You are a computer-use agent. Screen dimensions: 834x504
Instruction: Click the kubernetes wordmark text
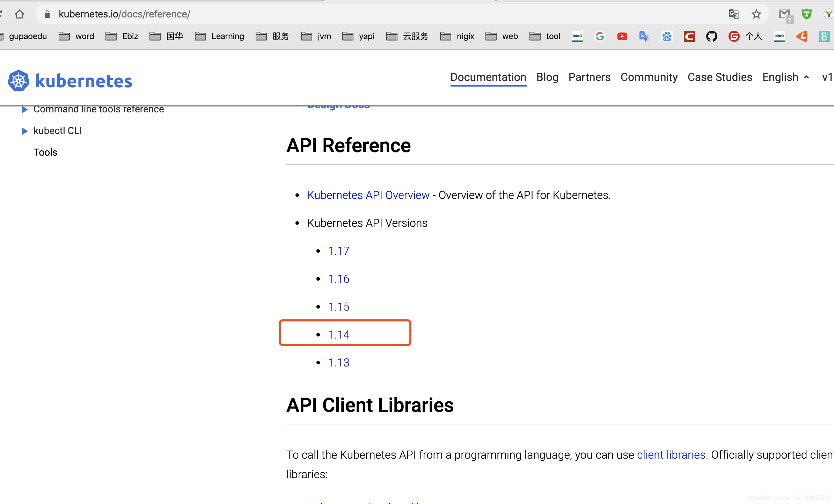pyautogui.click(x=84, y=81)
